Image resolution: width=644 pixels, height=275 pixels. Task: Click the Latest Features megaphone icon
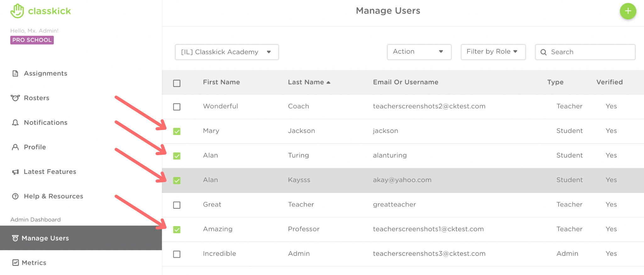(15, 172)
